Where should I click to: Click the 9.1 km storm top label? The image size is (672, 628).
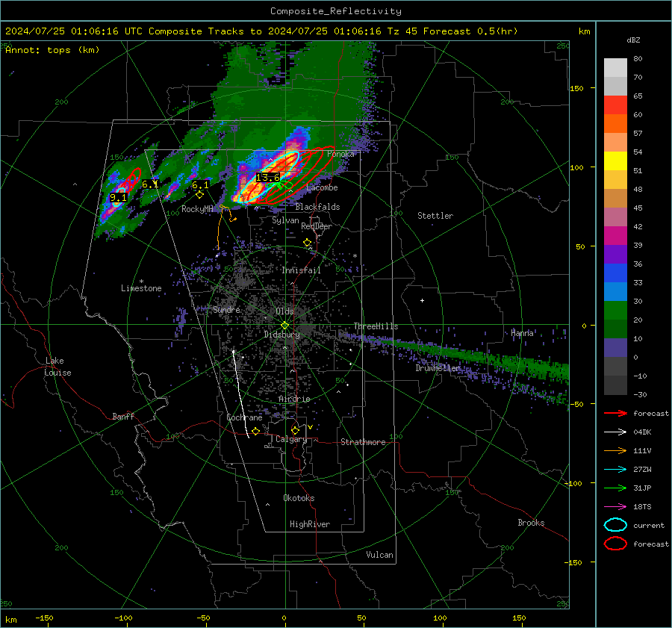(x=118, y=198)
